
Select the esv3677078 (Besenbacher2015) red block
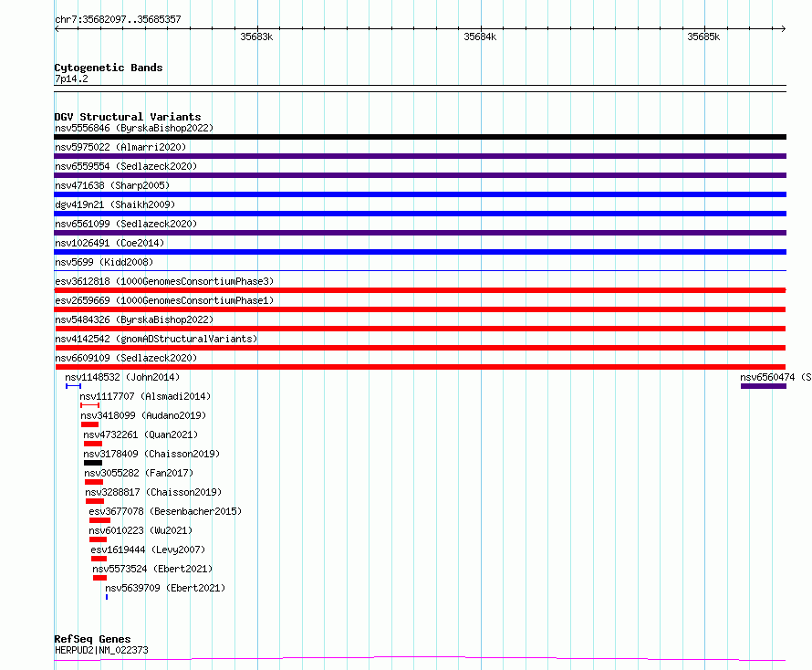pos(100,520)
